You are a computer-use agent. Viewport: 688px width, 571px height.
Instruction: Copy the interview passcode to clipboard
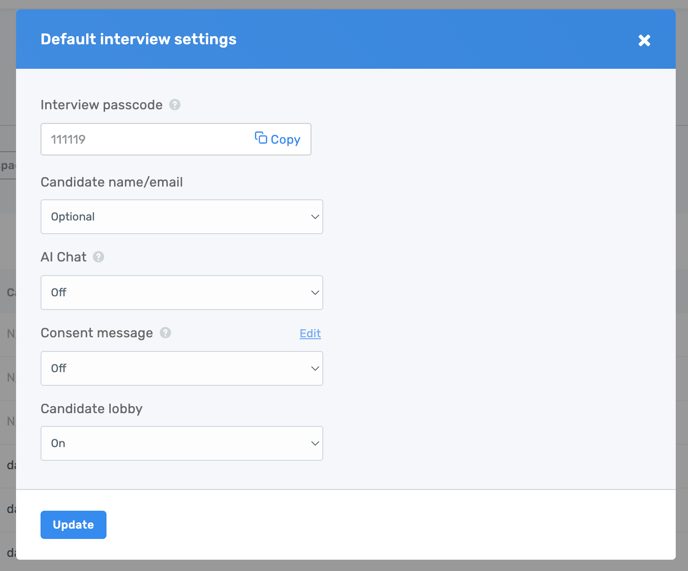(x=277, y=139)
